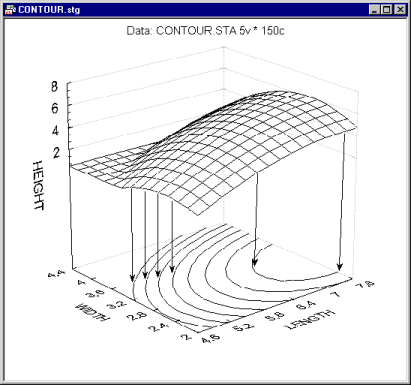Click the WIDTH axis value 2.4

point(159,328)
